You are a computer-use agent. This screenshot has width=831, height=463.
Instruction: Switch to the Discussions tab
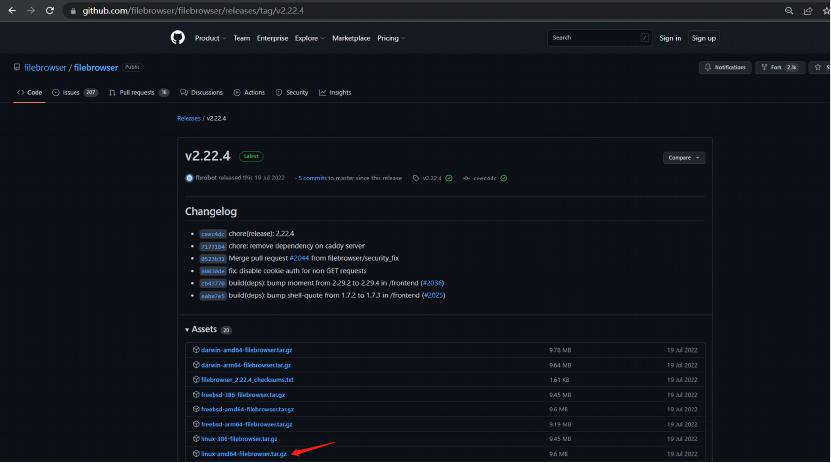click(201, 92)
